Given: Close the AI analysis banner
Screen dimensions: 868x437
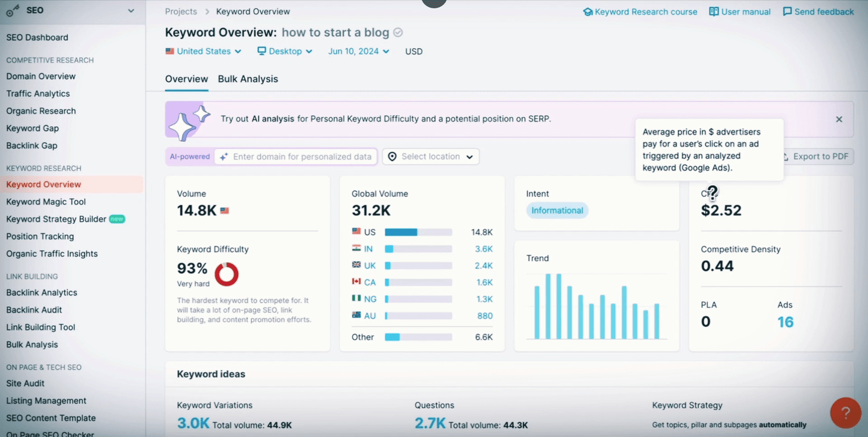Looking at the screenshot, I should (x=839, y=119).
